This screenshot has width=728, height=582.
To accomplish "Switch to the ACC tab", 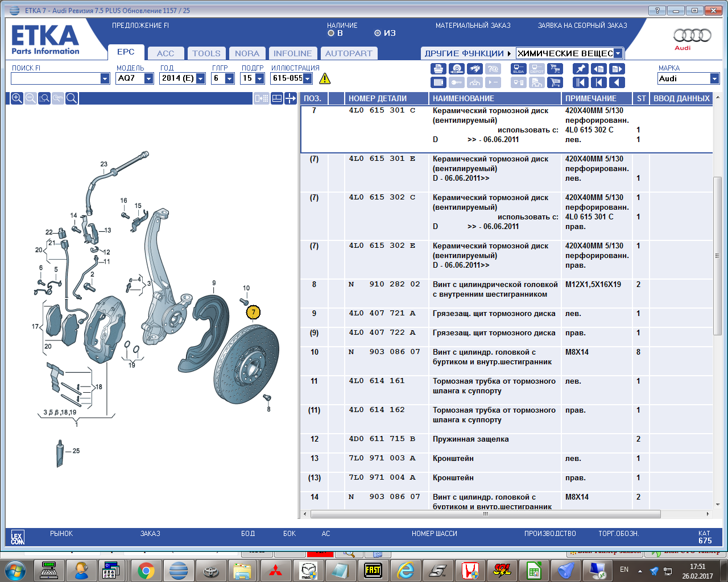I will (x=166, y=53).
